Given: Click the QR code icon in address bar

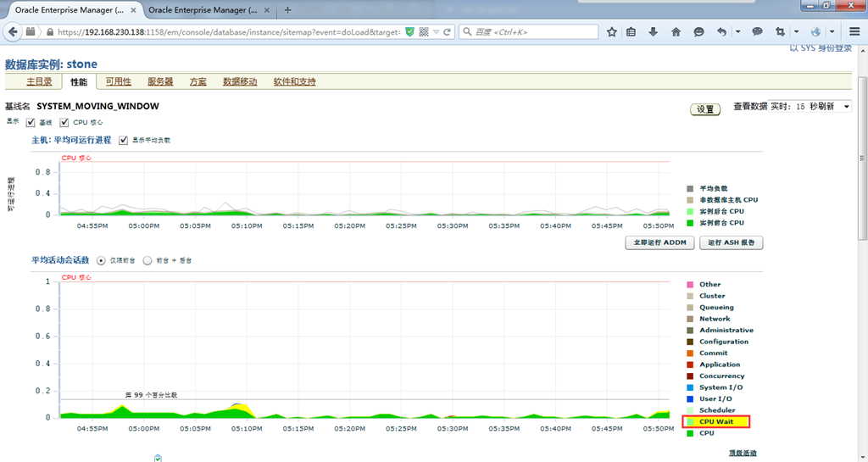Looking at the screenshot, I should 423,31.
